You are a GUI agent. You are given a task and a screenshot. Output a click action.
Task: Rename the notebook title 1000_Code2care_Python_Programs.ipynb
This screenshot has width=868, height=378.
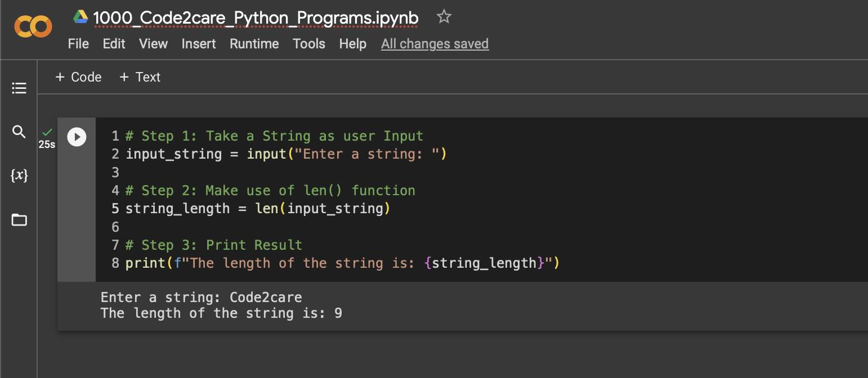[x=255, y=17]
